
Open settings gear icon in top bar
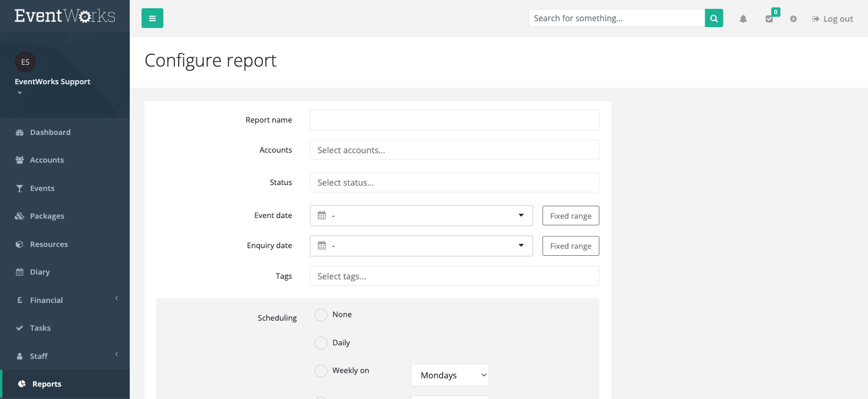click(x=793, y=19)
